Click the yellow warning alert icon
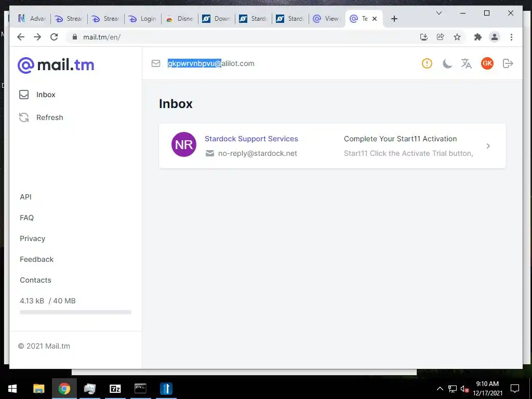Image resolution: width=532 pixels, height=399 pixels. point(427,63)
